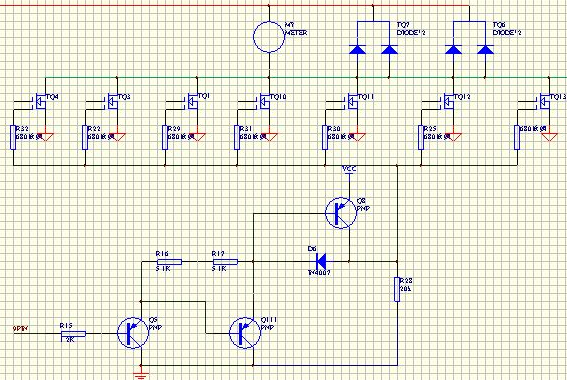
Task: Click the red net label left of R15
Action: pyautogui.click(x=21, y=329)
